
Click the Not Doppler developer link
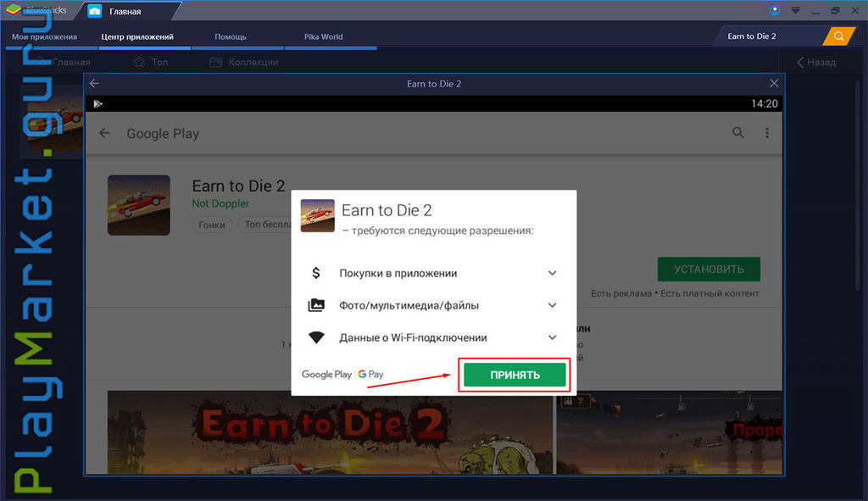[x=220, y=203]
